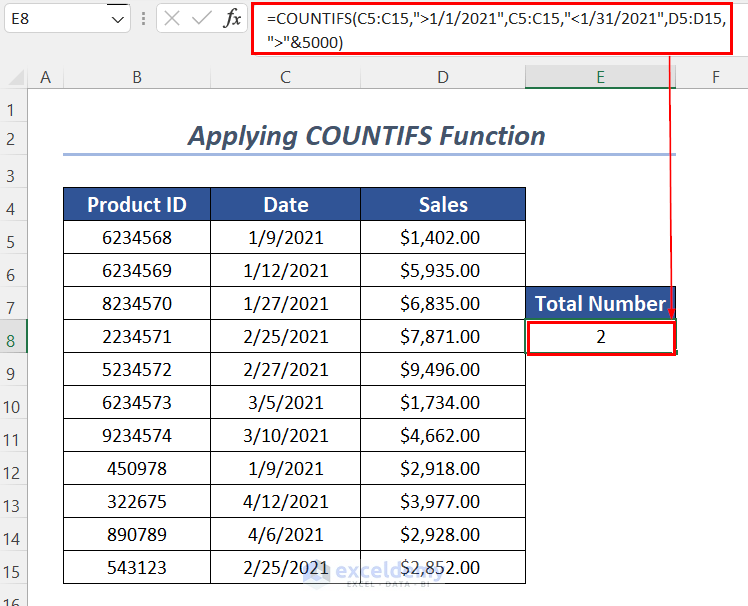This screenshot has height=606, width=748.
Task: Click the Cancel formula X icon
Action: (172, 18)
